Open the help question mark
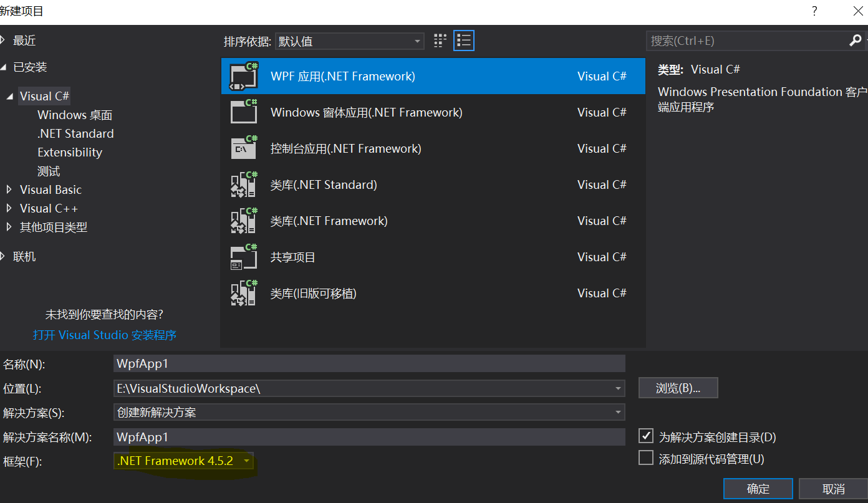 [814, 11]
